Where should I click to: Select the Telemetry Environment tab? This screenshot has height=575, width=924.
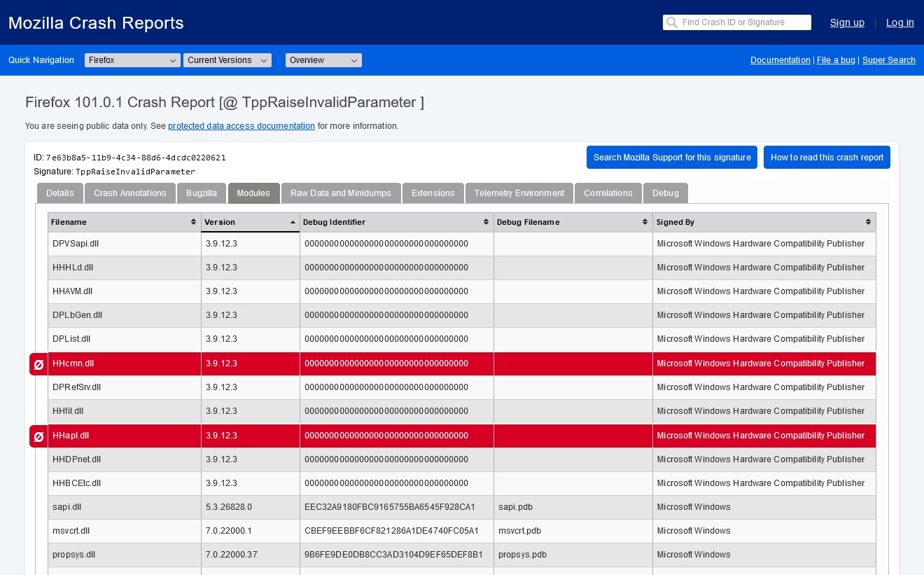(519, 193)
